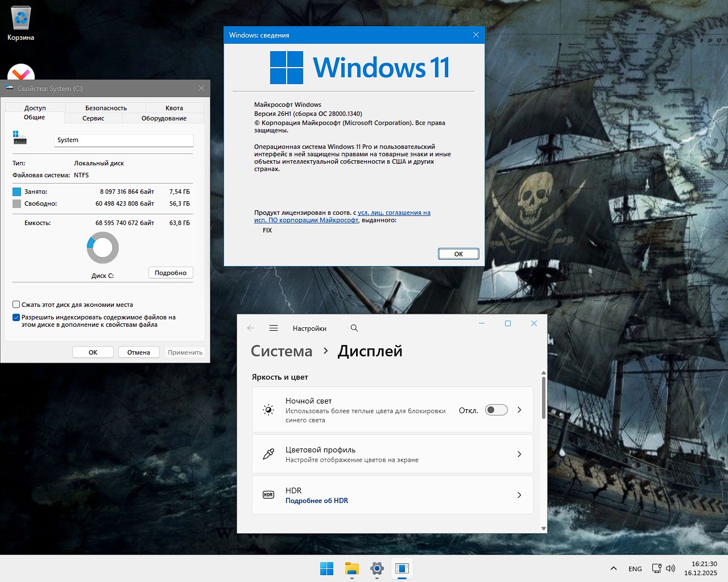The height and width of the screenshot is (582, 728).
Task: Click the Подробно button
Action: point(171,273)
